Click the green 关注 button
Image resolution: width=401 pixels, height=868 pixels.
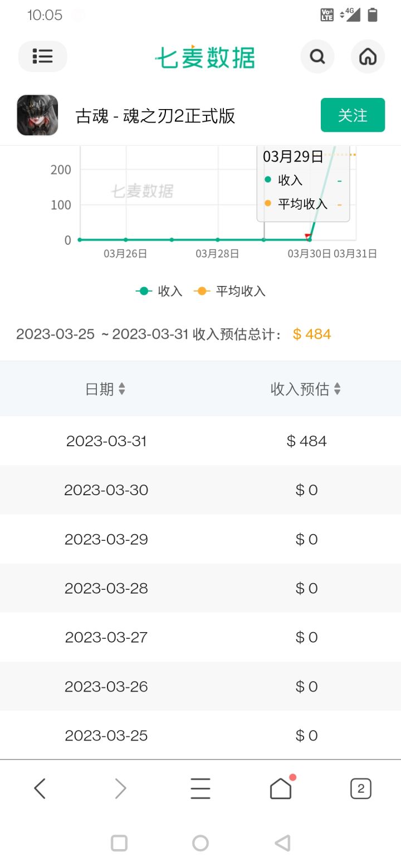(353, 115)
